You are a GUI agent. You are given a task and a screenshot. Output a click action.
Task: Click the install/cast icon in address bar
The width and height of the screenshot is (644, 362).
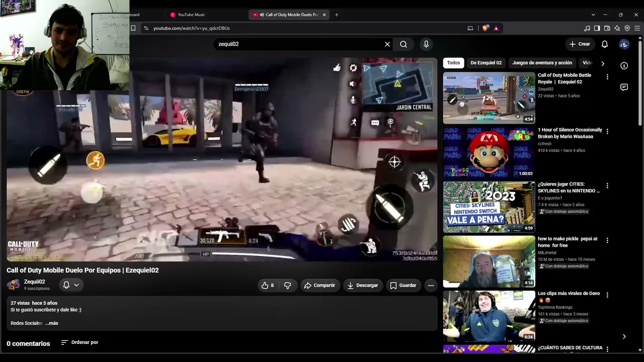click(x=470, y=28)
